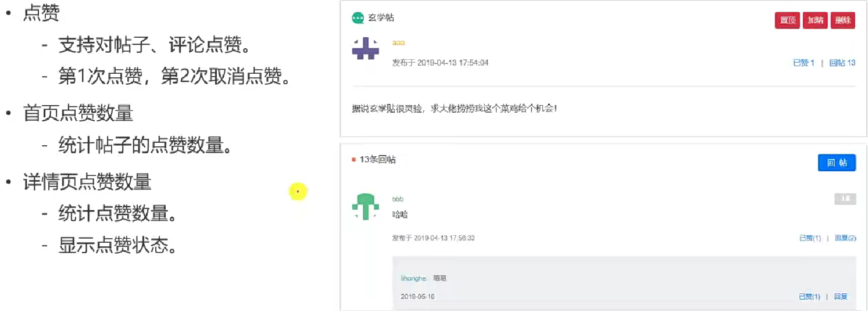Toggle the post's 已赞 1 like
The image size is (868, 313).
803,63
